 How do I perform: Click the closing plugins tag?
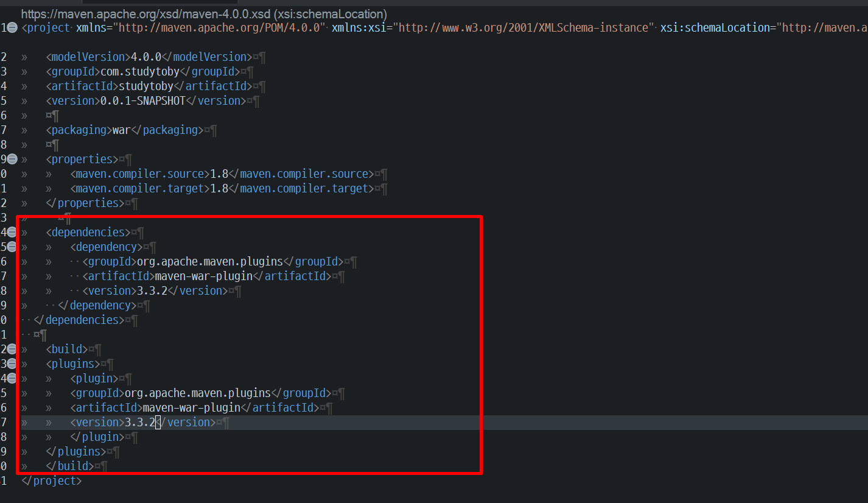[x=76, y=451]
